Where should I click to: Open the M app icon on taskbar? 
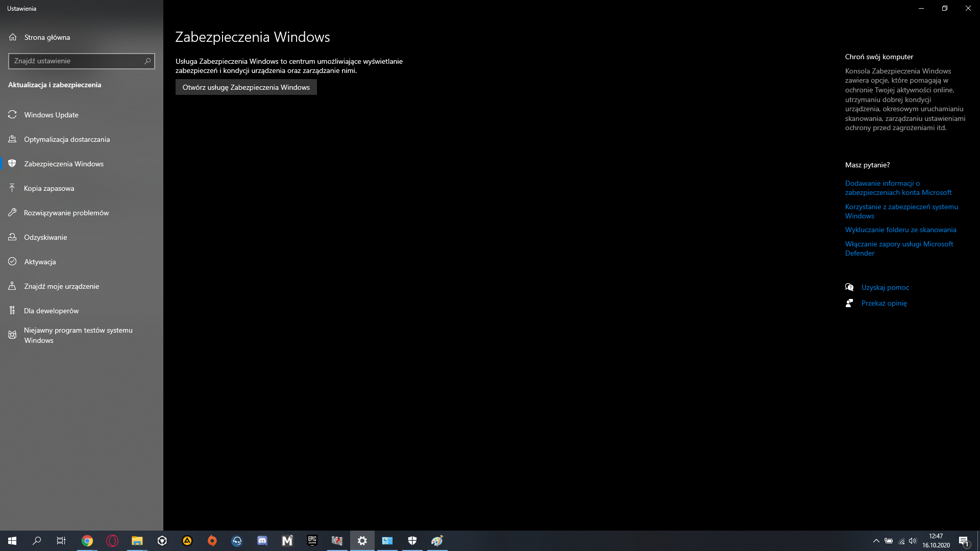tap(287, 541)
